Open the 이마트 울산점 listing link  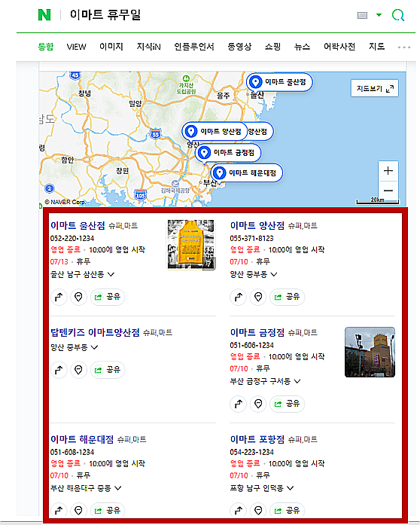(x=78, y=225)
